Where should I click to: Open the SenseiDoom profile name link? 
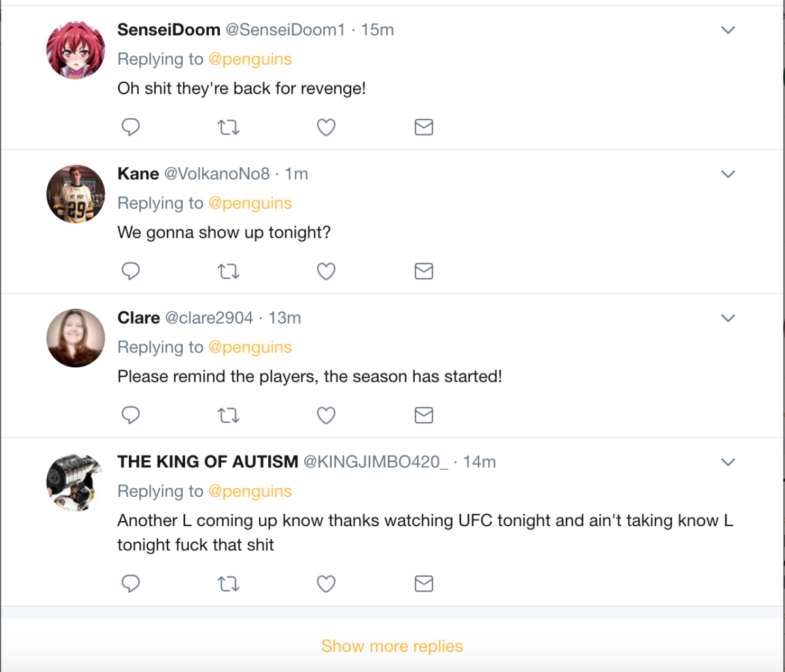pyautogui.click(x=168, y=29)
